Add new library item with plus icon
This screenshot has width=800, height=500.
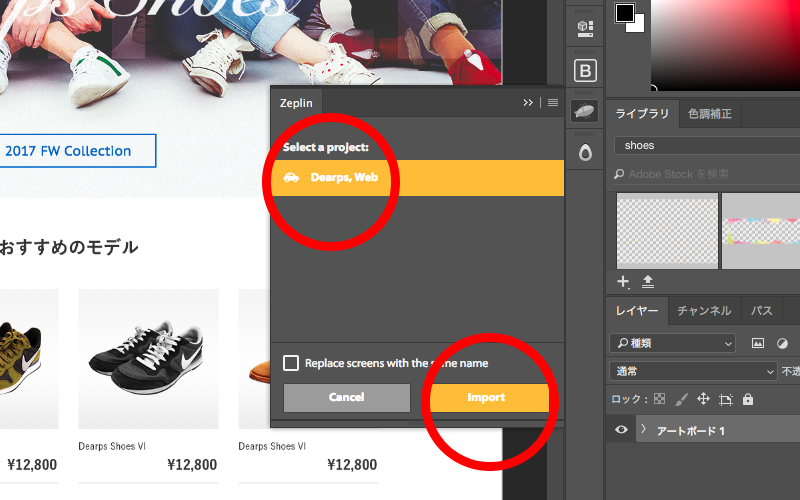(623, 281)
